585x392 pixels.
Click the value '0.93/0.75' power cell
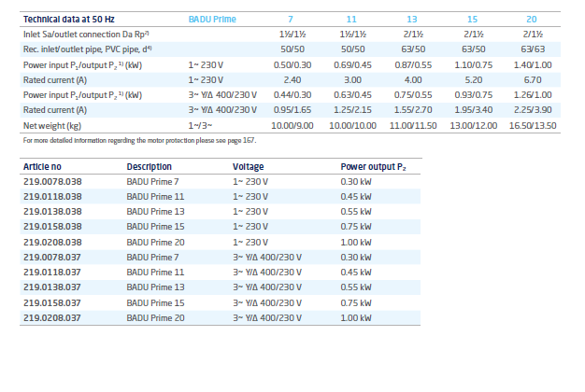coord(474,95)
